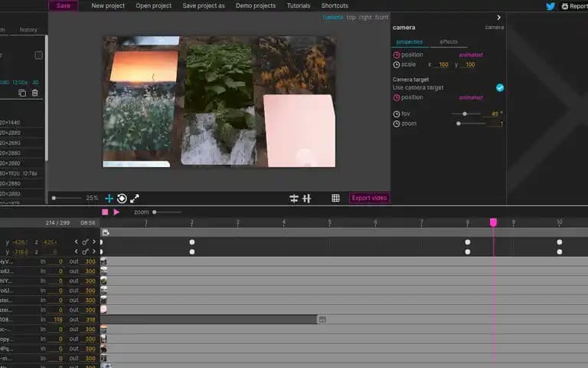The image size is (588, 368).
Task: Adjust the camera zoom slider in properties
Action: coord(471,123)
